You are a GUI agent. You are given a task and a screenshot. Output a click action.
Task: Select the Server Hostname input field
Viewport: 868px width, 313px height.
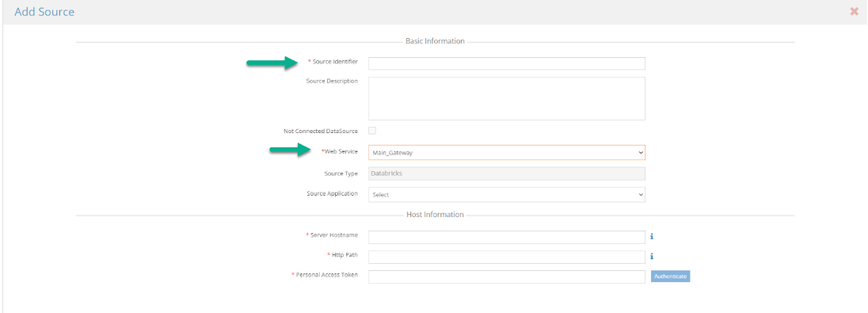[507, 237]
